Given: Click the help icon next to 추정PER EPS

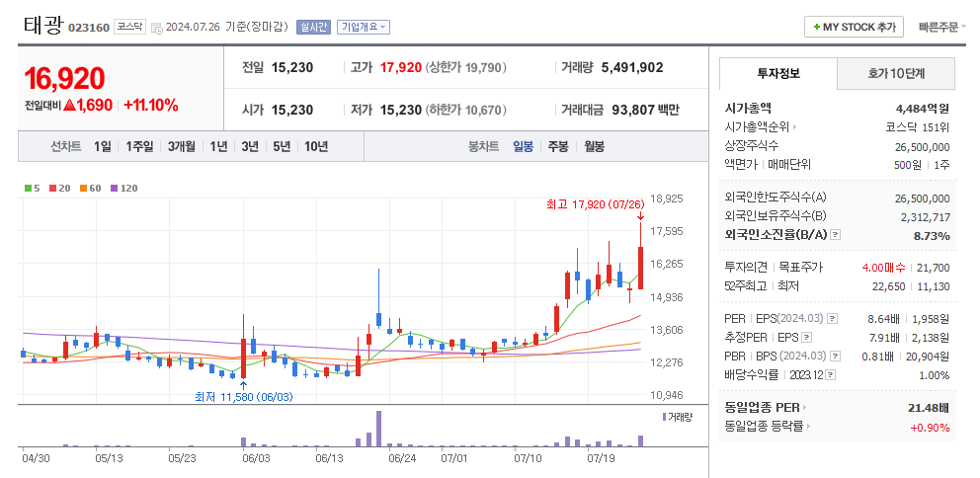Looking at the screenshot, I should click(x=807, y=338).
